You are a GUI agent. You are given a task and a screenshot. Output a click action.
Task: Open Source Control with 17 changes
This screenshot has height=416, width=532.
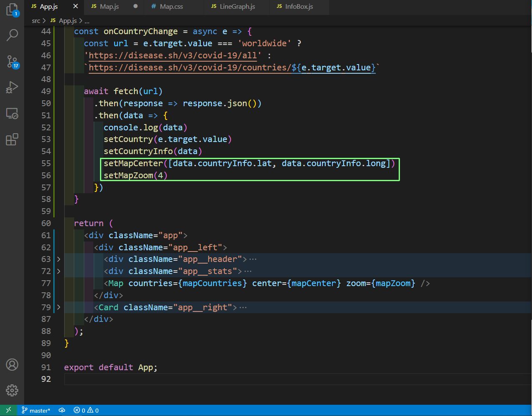coord(12,62)
